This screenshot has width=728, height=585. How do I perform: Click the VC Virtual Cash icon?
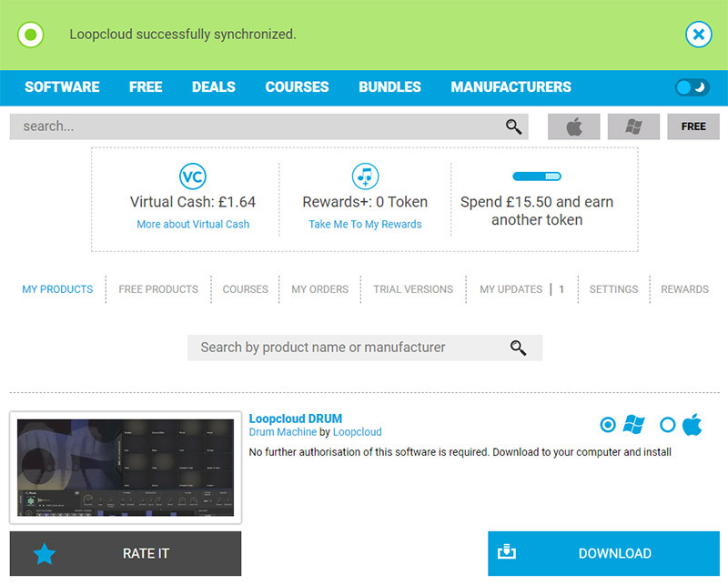pos(193,177)
